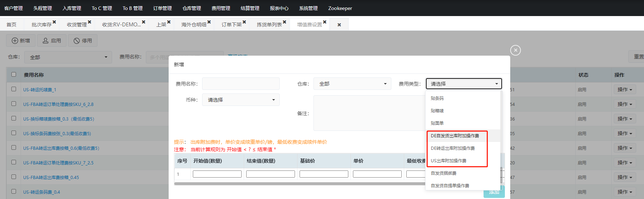Screen dimensions: 644x199
Task: Close the 拣货单列表 tab with its x icon
Action: (x=285, y=22)
